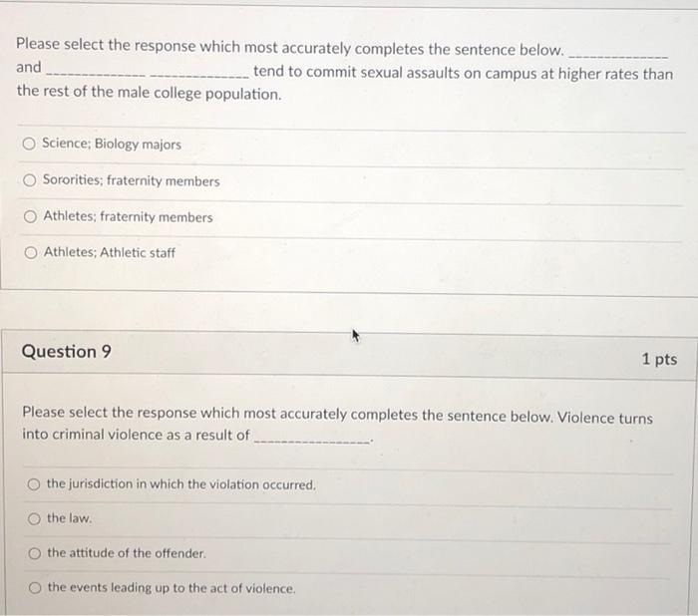Click the "Science; Biology majors" answer text

click(112, 145)
